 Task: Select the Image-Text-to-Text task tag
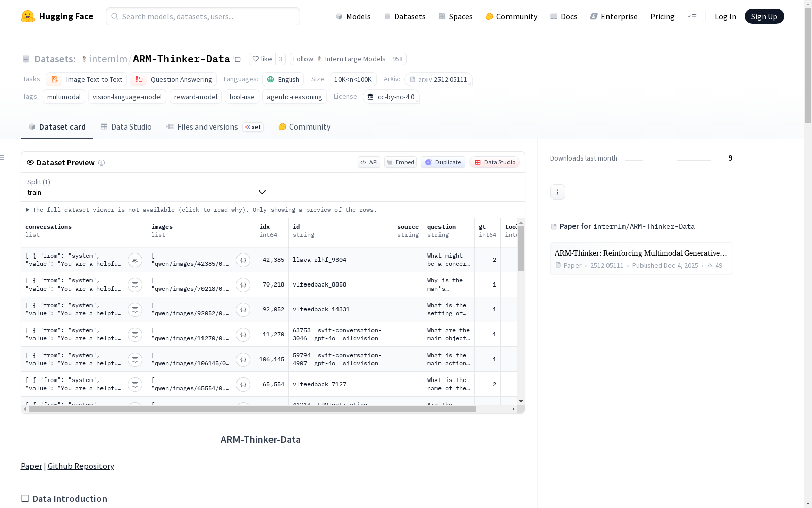click(x=86, y=79)
